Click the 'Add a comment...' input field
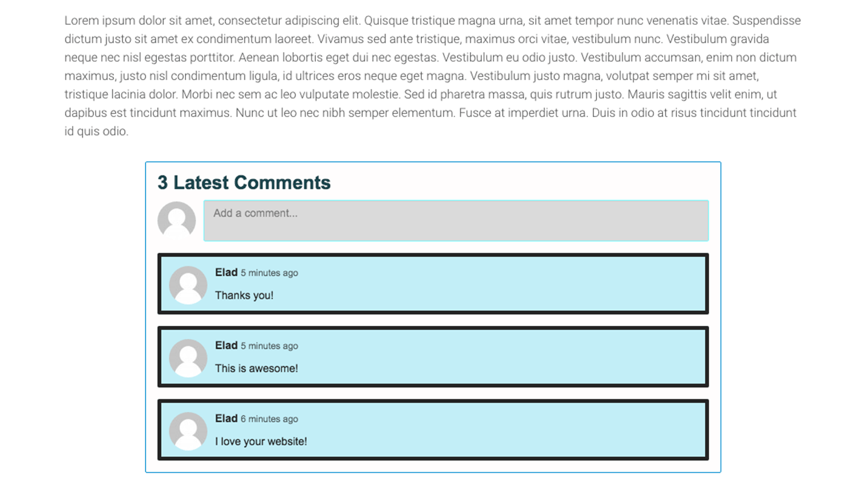Image resolution: width=868 pixels, height=489 pixels. (x=456, y=221)
